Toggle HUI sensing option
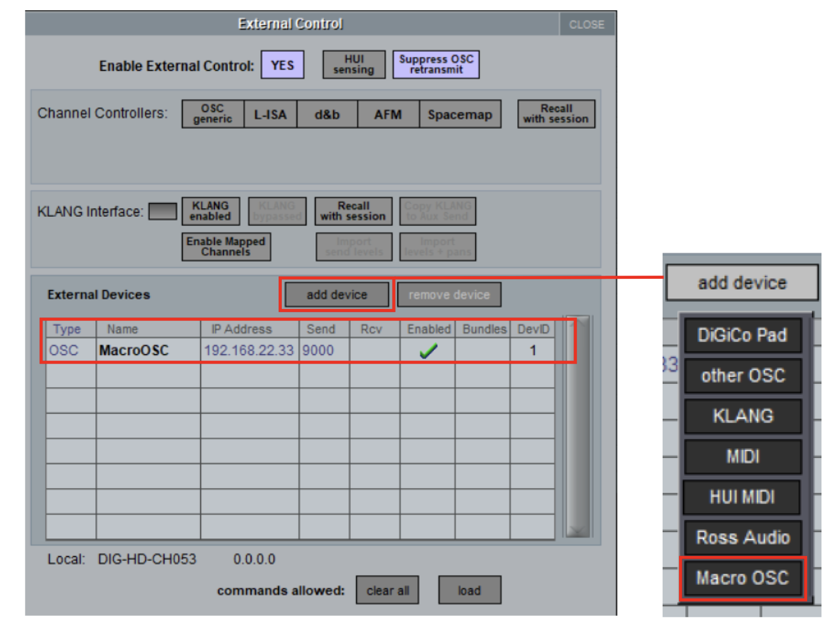The height and width of the screenshot is (636, 840). coord(354,65)
